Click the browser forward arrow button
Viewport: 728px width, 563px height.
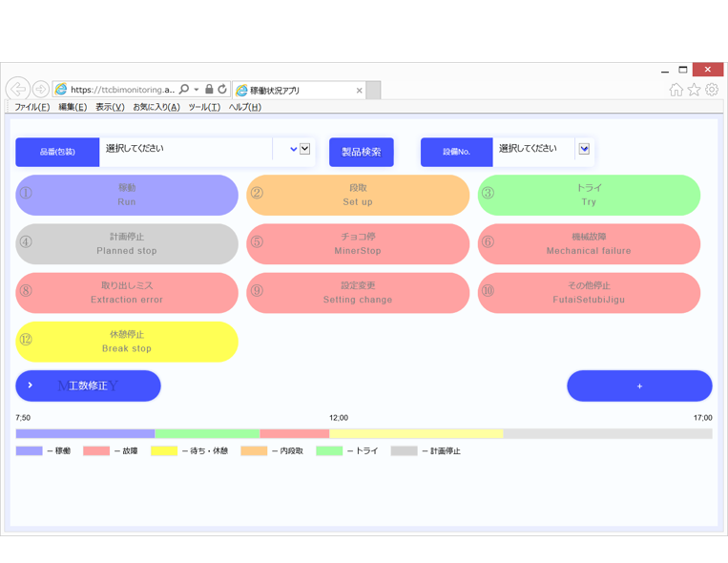click(41, 90)
